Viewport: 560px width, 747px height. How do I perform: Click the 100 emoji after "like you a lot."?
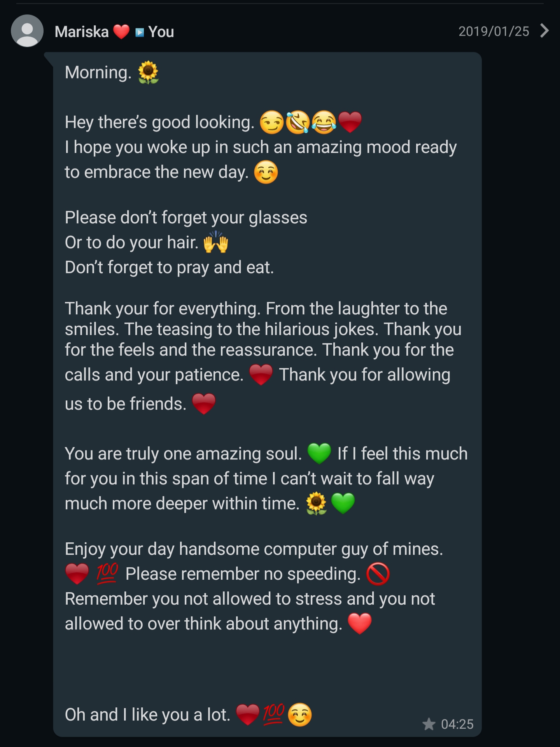[274, 714]
